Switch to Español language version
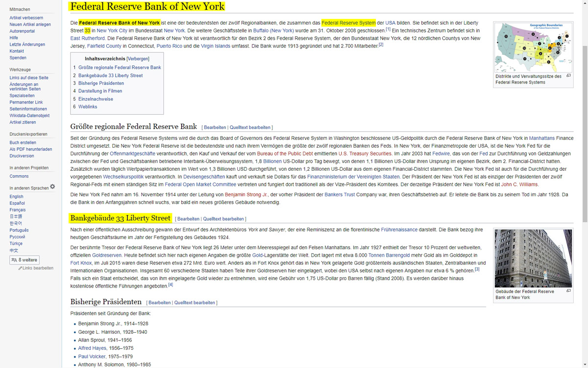 [x=17, y=203]
